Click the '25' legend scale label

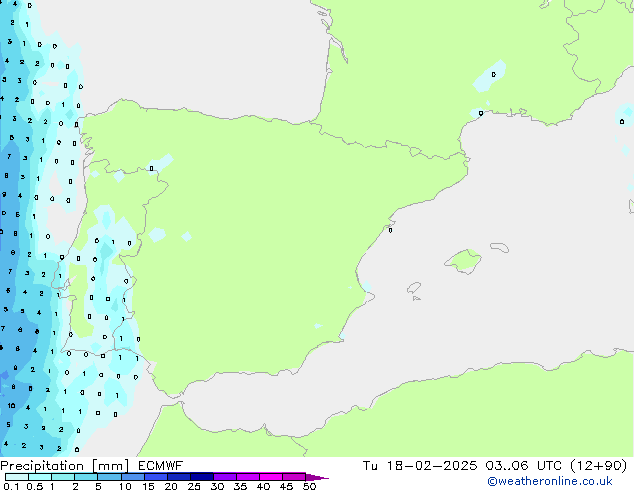(194, 486)
